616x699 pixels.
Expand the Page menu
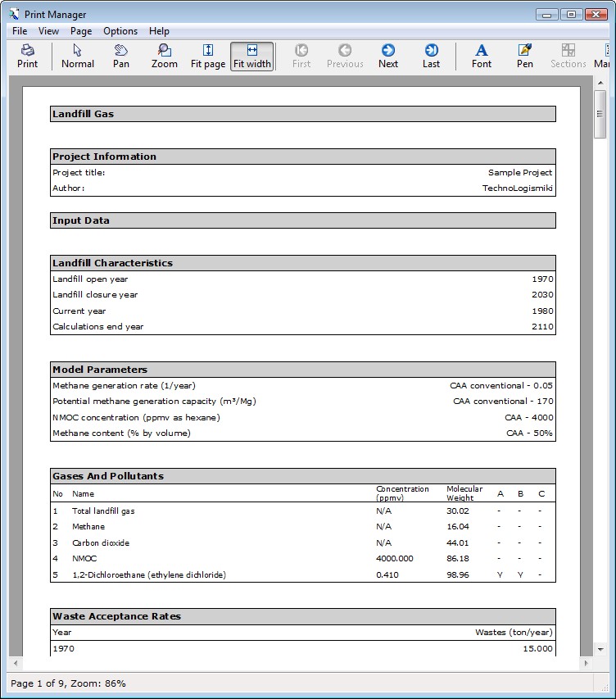pos(81,31)
